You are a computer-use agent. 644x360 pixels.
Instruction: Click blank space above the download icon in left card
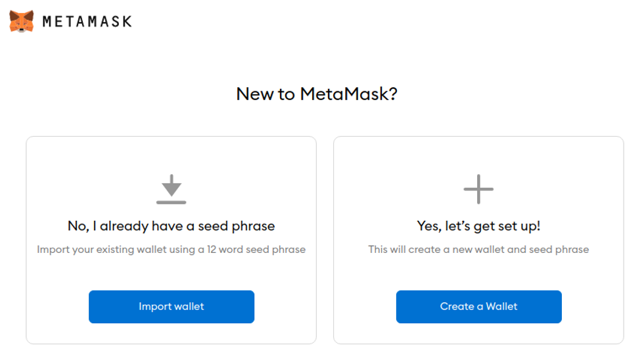(172, 155)
